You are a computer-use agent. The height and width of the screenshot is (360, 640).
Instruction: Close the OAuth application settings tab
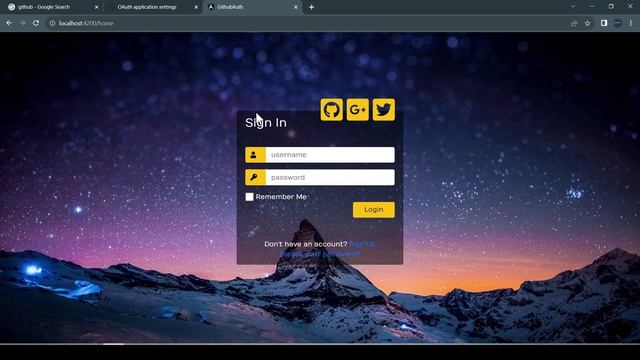pos(196,7)
